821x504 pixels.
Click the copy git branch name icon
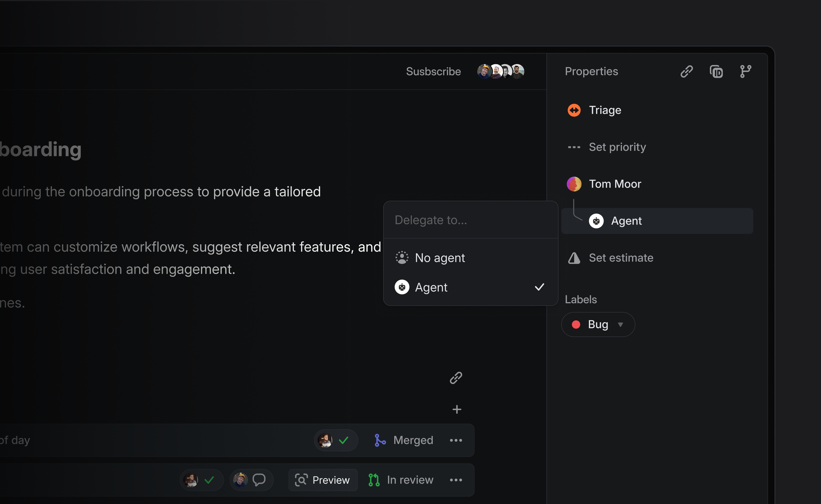tap(745, 72)
